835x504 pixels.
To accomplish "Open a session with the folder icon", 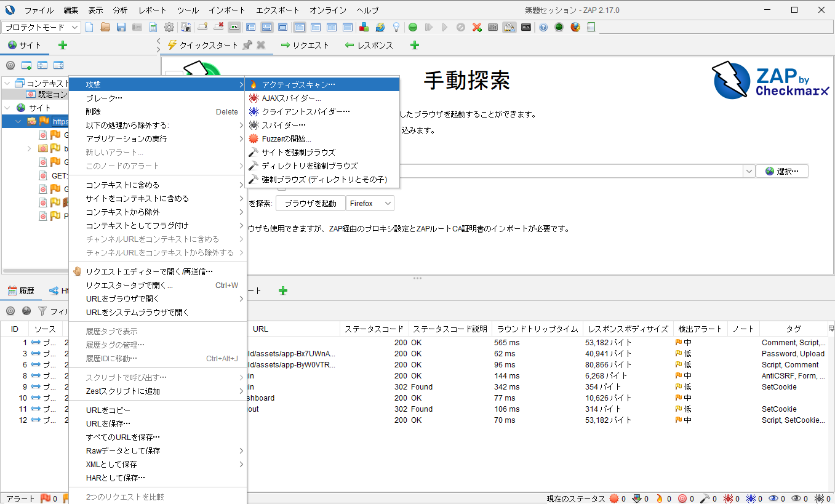I will 105,27.
